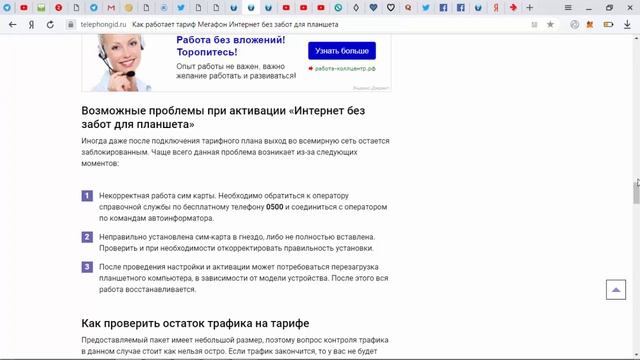
Task: Open the MetaMask fox extension
Action: pyautogui.click(x=590, y=24)
